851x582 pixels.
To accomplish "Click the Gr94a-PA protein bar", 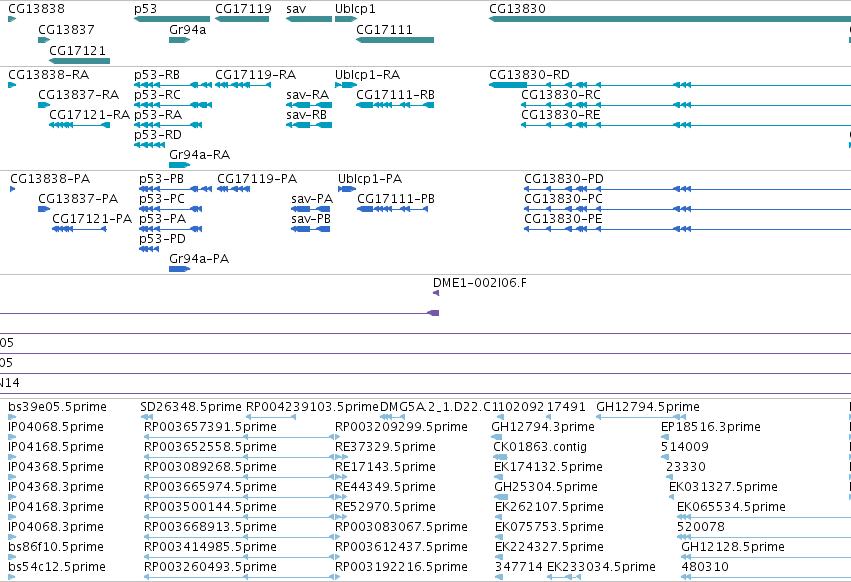I will click(180, 269).
